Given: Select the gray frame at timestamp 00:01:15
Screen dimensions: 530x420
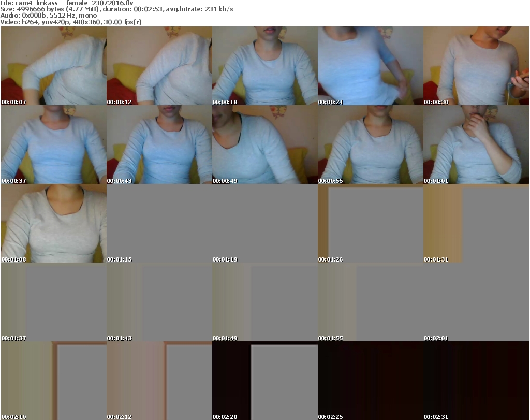Looking at the screenshot, I should pos(159,224).
